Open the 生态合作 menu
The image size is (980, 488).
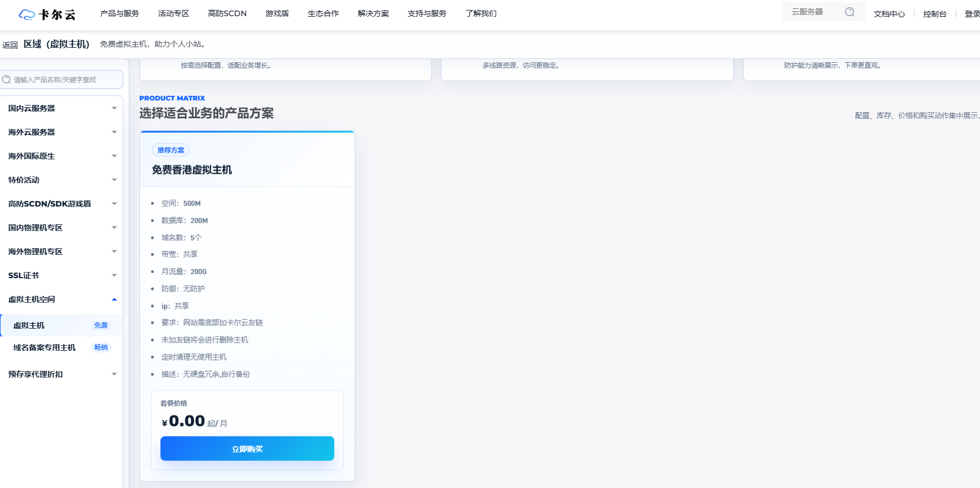323,13
